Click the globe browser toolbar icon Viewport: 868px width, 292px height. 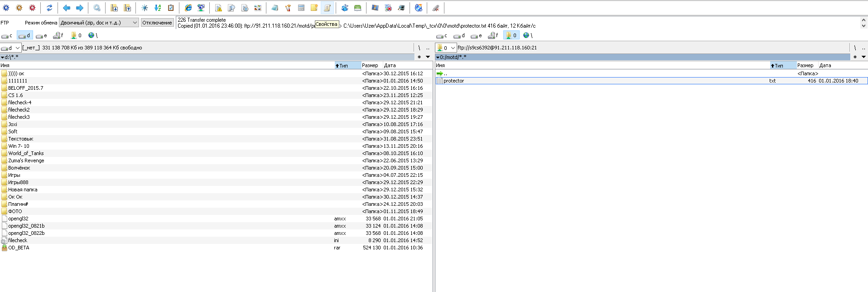[419, 8]
